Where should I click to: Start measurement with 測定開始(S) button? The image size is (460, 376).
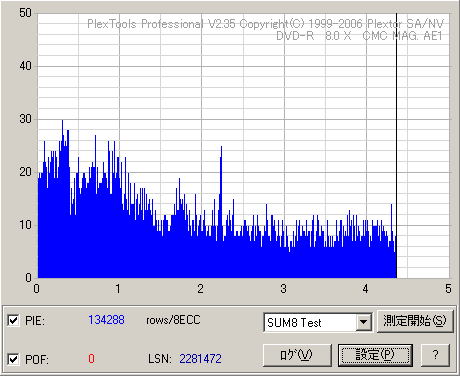[x=415, y=321]
